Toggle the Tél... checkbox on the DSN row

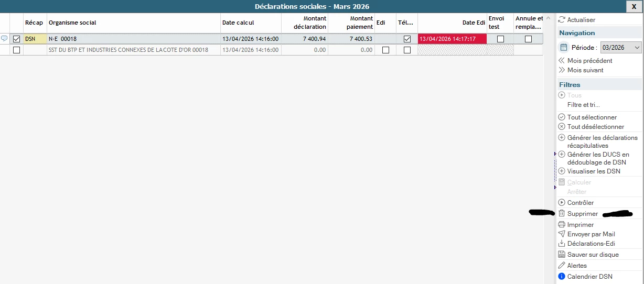point(407,39)
